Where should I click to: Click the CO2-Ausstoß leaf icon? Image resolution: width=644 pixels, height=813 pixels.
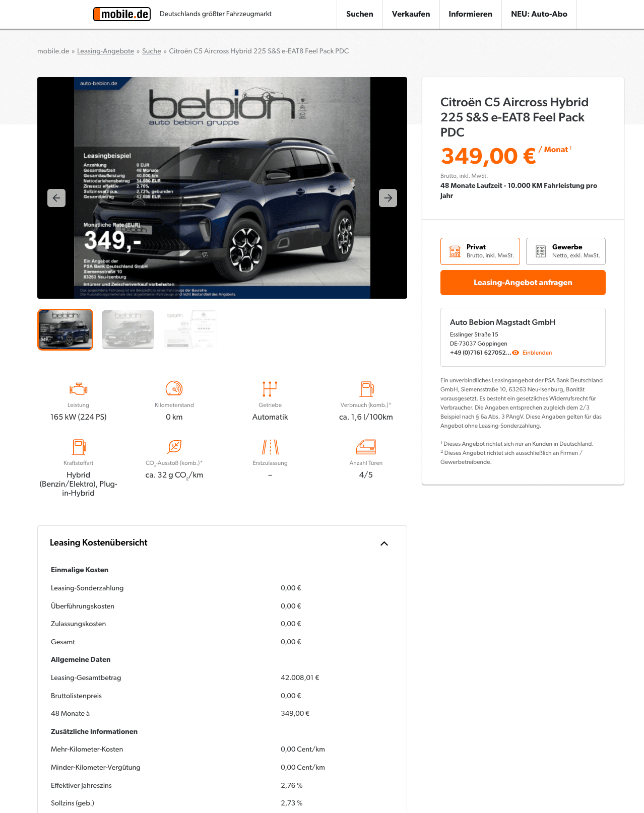pos(174,446)
